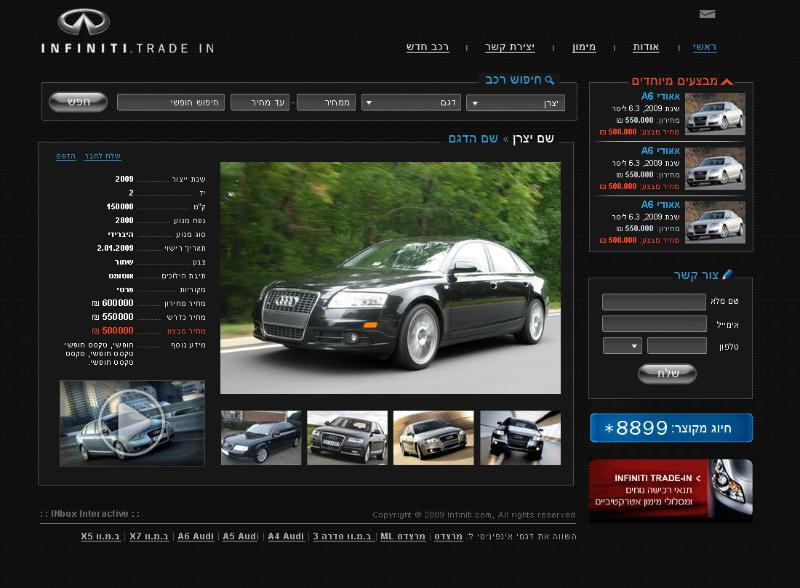This screenshot has height=588, width=800.
Task: Select the silver Audi gallery thumbnail
Action: (434, 438)
